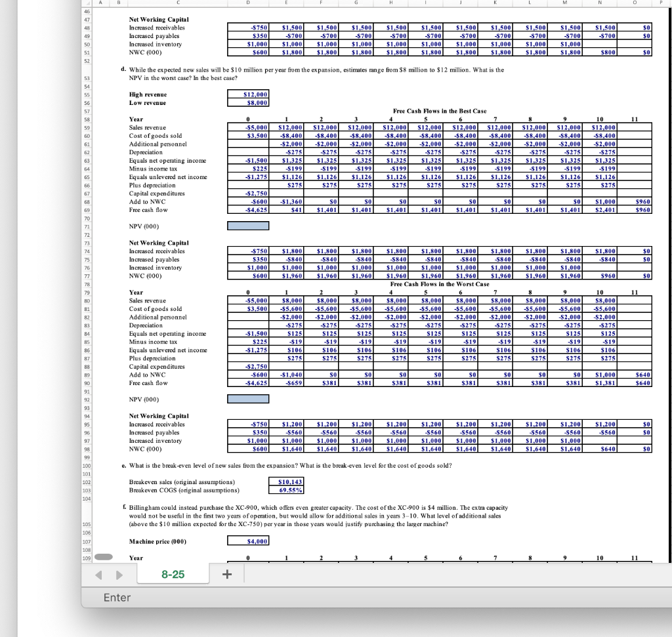Select the worst case NPV (000) blue cell
This screenshot has height=637, width=672.
tap(248, 399)
